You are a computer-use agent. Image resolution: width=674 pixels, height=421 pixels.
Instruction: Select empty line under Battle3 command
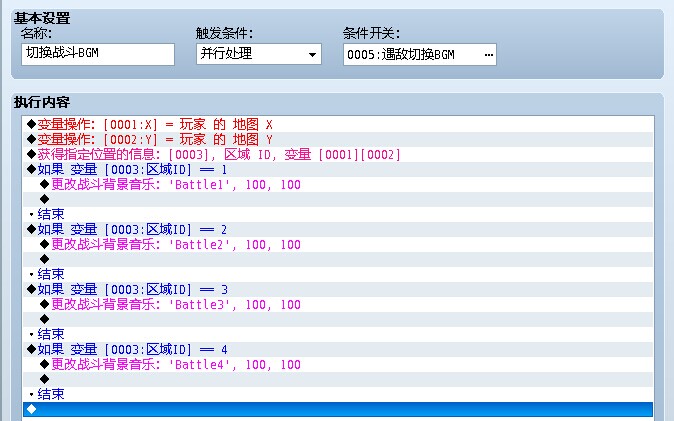click(x=338, y=320)
